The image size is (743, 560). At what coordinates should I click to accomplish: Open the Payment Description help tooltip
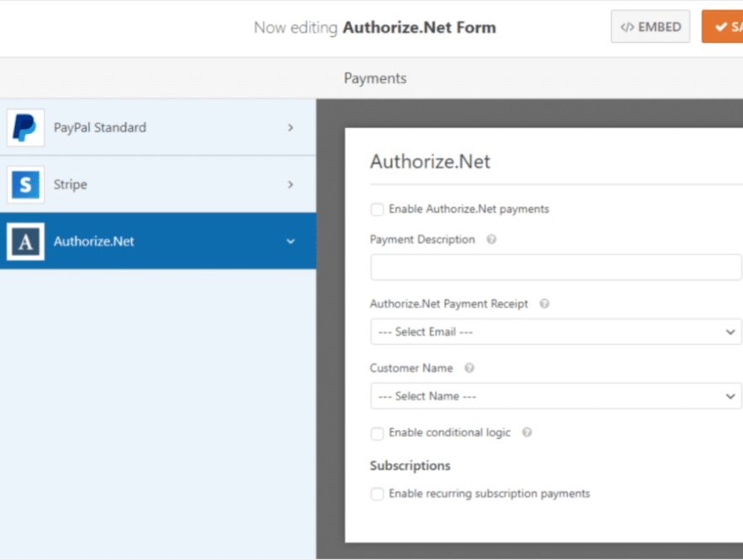tap(491, 240)
